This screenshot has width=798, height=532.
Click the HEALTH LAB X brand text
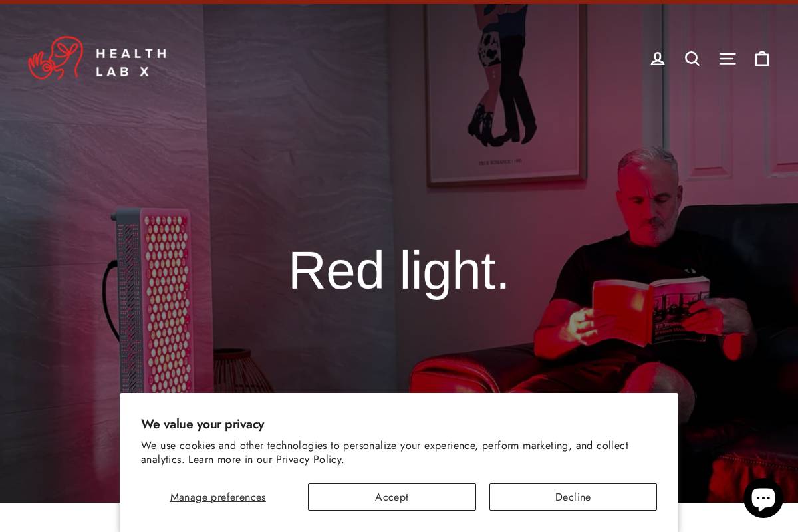point(131,62)
